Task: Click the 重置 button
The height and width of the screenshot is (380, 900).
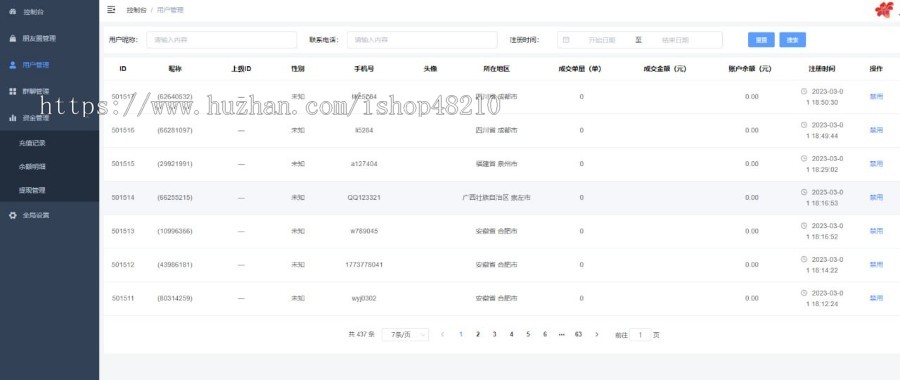Action: click(761, 40)
